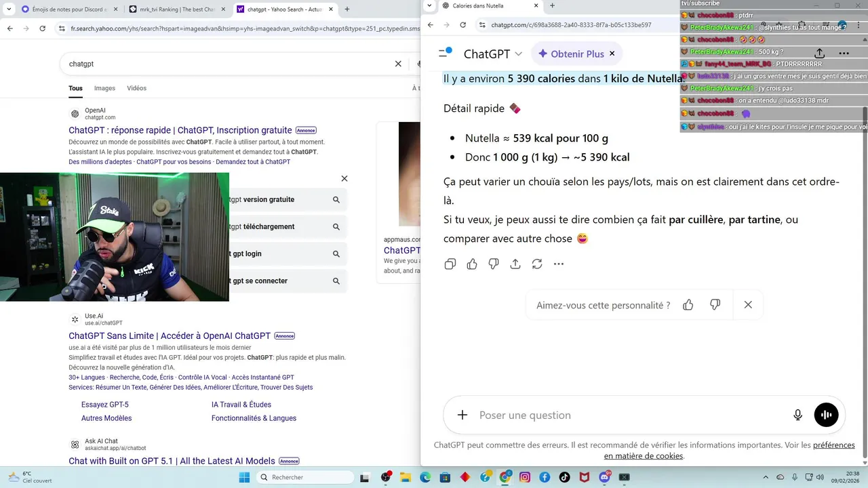The height and width of the screenshot is (488, 868).
Task: Open more actions under the response
Action: click(559, 264)
